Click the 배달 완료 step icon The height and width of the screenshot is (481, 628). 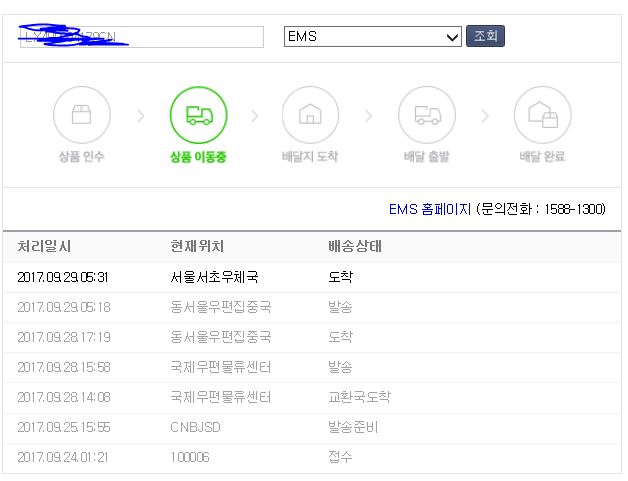(x=542, y=116)
